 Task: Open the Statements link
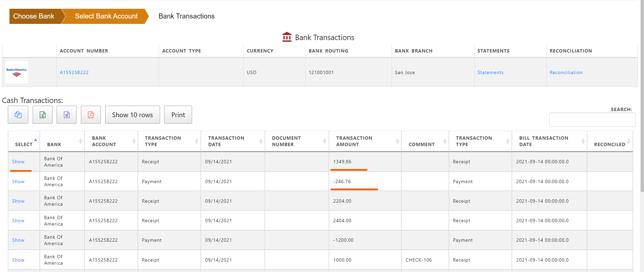(490, 72)
